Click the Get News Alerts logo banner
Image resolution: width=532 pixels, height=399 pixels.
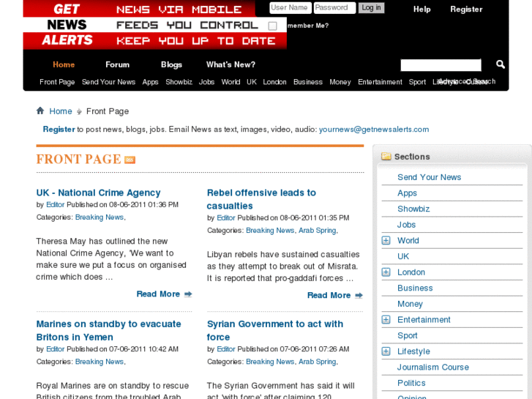154,24
